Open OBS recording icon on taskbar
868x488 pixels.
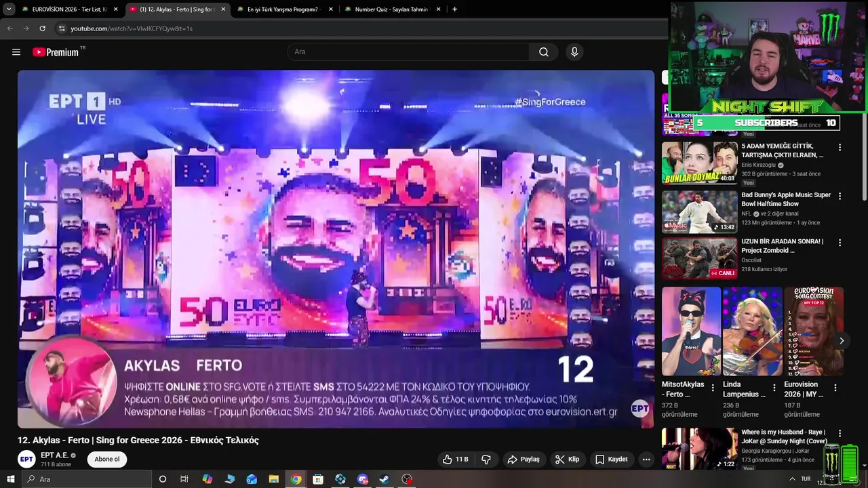click(x=406, y=479)
